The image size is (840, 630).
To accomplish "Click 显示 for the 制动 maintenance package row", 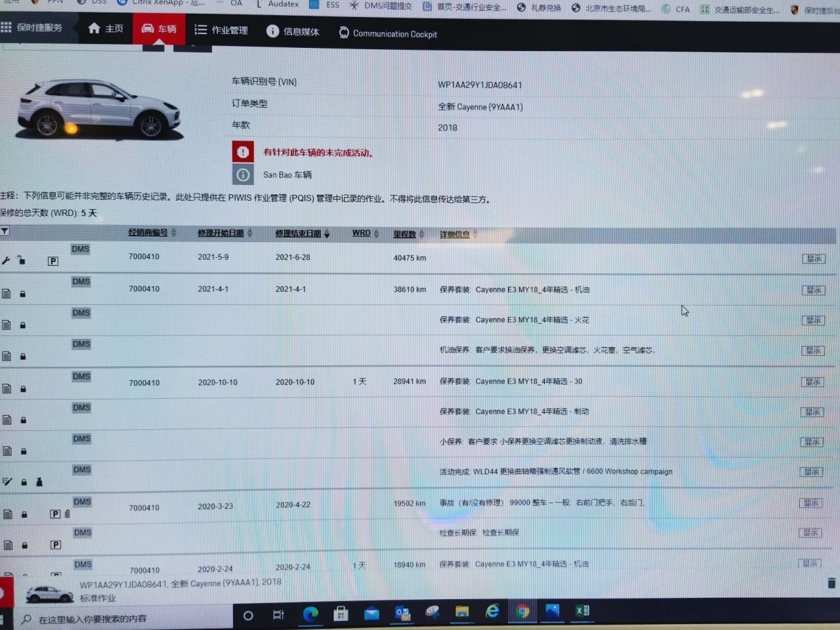I will coord(812,412).
